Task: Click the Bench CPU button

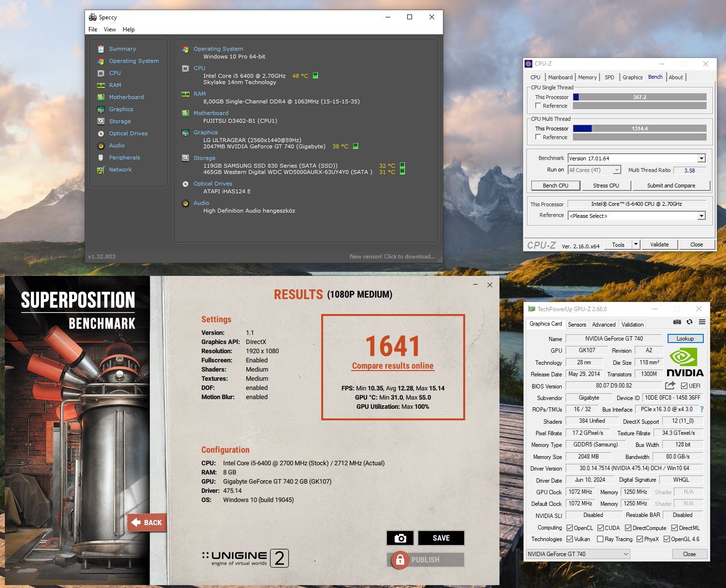Action: point(555,186)
